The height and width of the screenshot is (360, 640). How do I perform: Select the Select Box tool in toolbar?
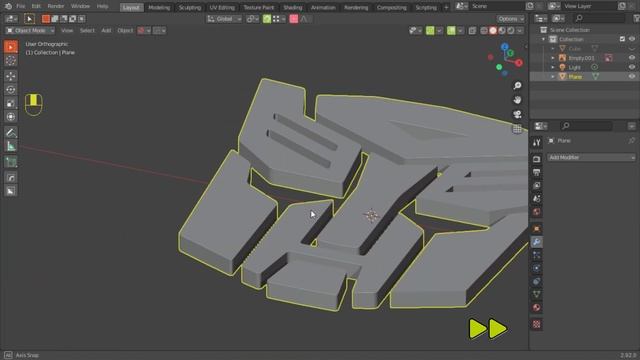pyautogui.click(x=11, y=47)
